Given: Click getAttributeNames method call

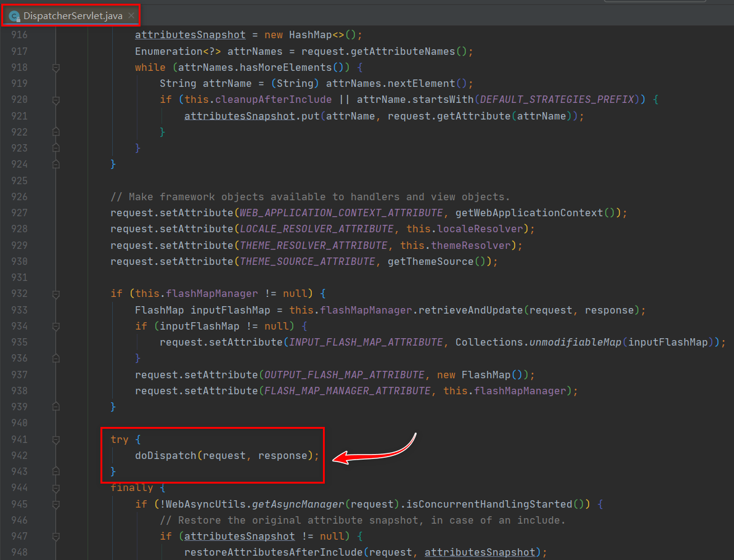Looking at the screenshot, I should tap(402, 52).
